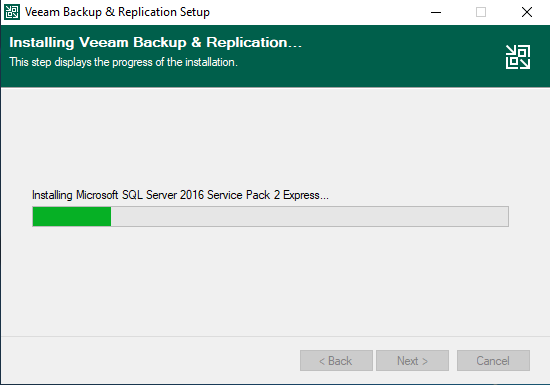The height and width of the screenshot is (385, 550).
Task: Click the 'Installing Microsoft SQL Server 2016' status text
Action: 180,195
